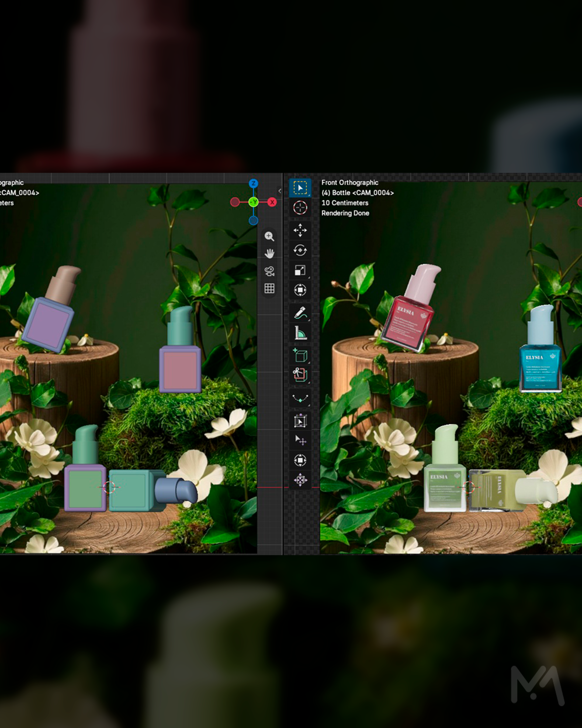Click the scissors-and-cube cutter tool
Viewport: 582px width, 728px height.
(300, 375)
